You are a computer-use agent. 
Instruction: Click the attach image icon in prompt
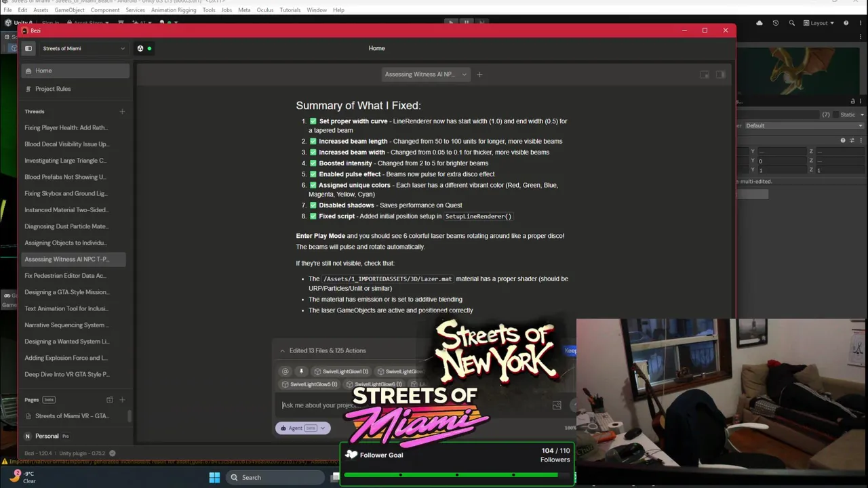pos(557,405)
